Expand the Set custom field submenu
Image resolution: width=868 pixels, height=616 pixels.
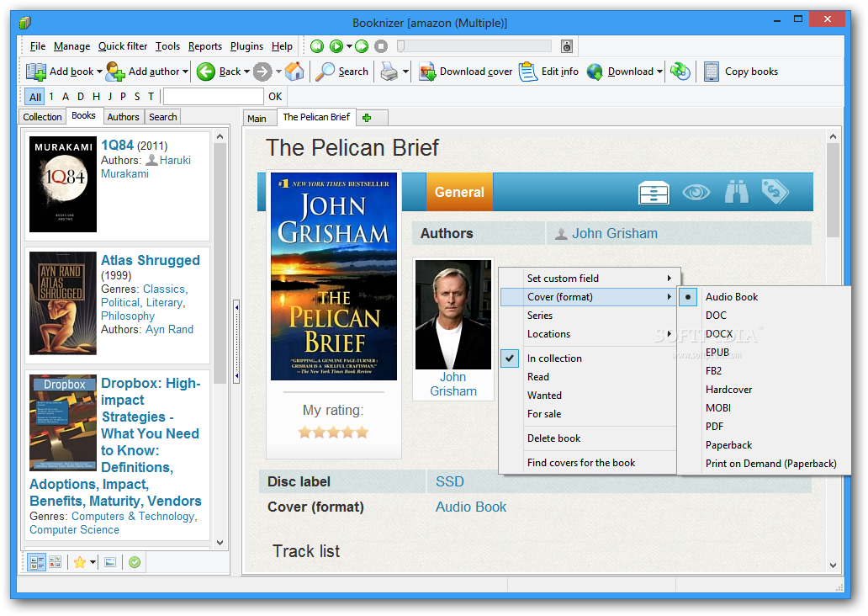(x=589, y=278)
